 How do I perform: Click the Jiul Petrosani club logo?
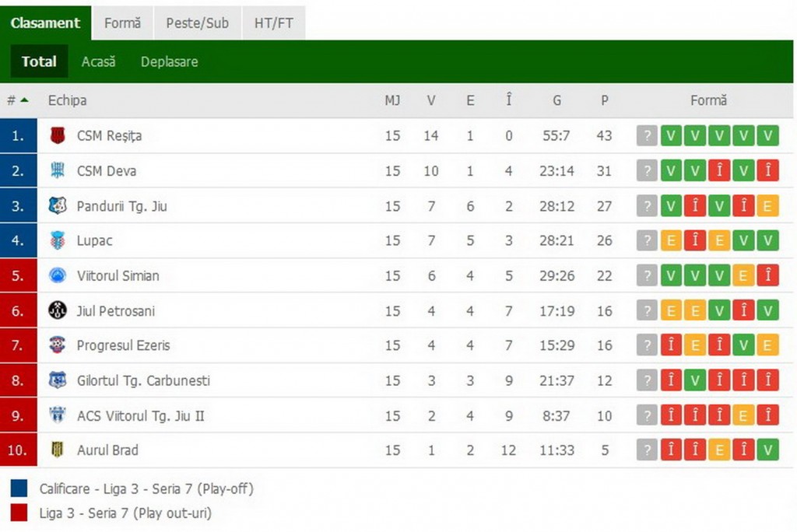click(58, 310)
